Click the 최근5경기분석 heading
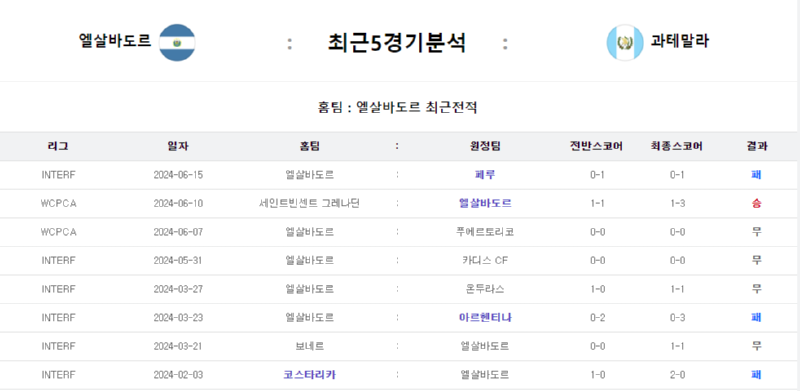This screenshot has height=391, width=800. point(396,43)
